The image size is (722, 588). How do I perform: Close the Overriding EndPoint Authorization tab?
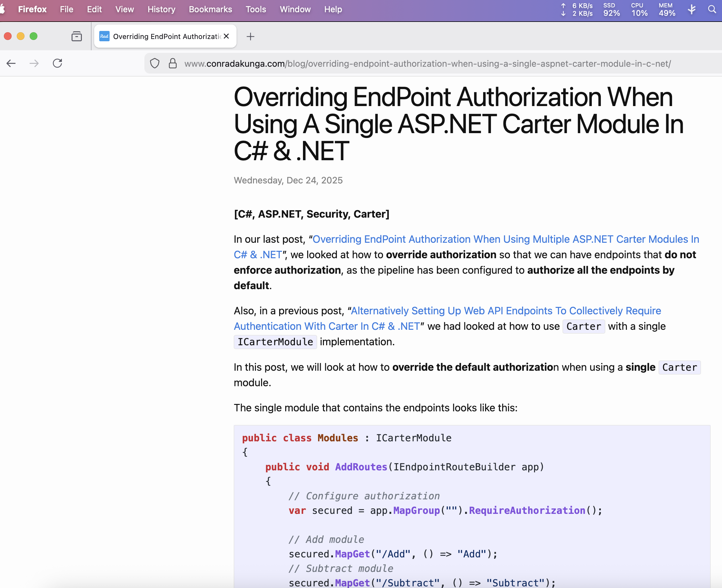coord(226,36)
